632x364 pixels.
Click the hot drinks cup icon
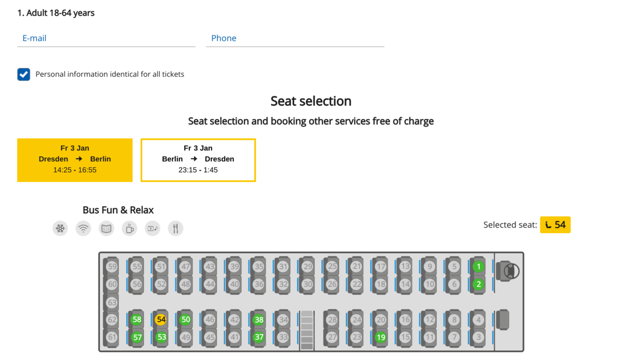click(x=130, y=228)
